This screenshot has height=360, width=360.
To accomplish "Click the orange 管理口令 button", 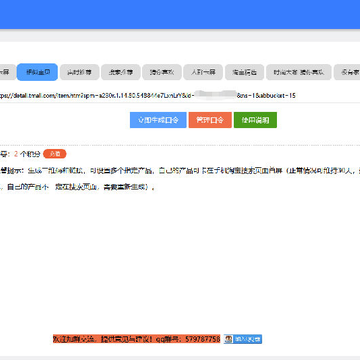I will coord(210,120).
